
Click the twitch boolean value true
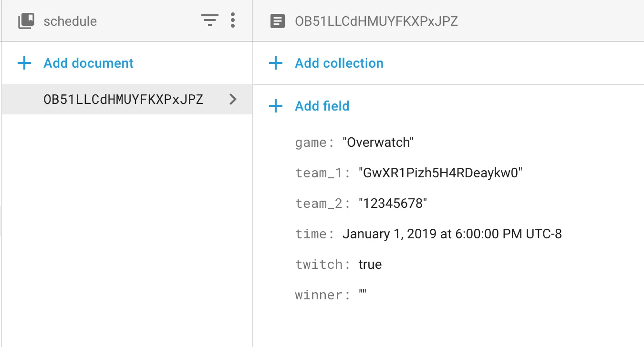[x=370, y=265]
